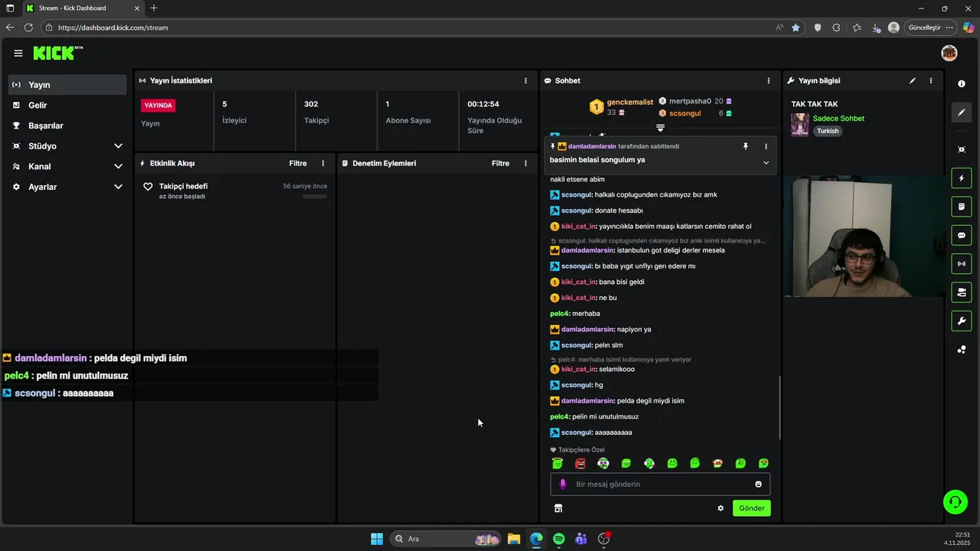980x551 pixels.
Task: Open the green support headset button
Action: (x=955, y=502)
